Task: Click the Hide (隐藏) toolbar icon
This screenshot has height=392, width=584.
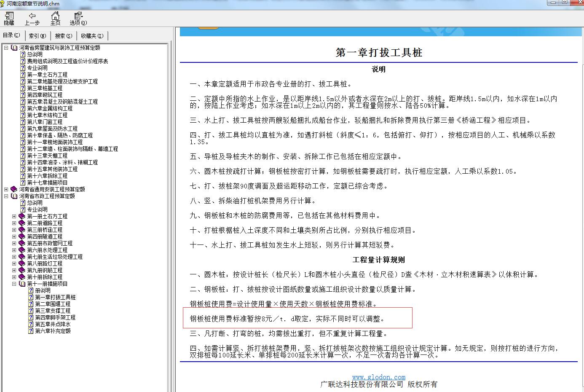Action: [x=9, y=19]
